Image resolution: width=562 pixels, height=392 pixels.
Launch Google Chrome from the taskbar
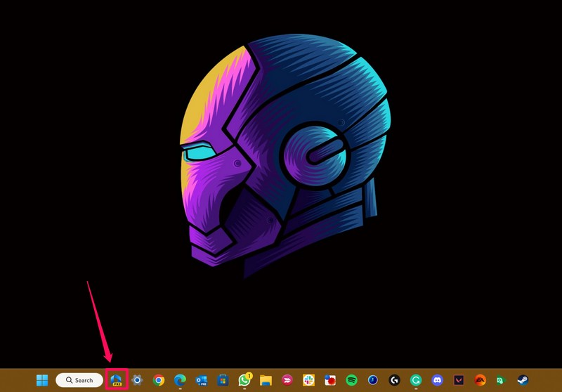[159, 380]
